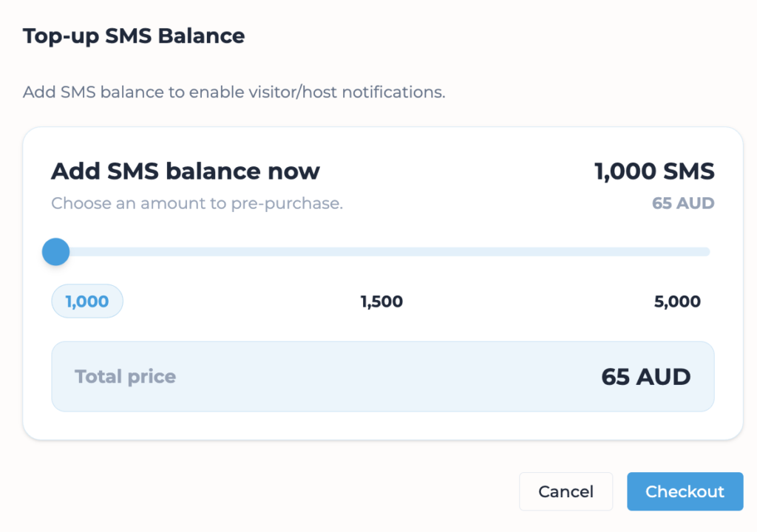
Task: Choose the 1,500 SMS amount option
Action: point(381,301)
